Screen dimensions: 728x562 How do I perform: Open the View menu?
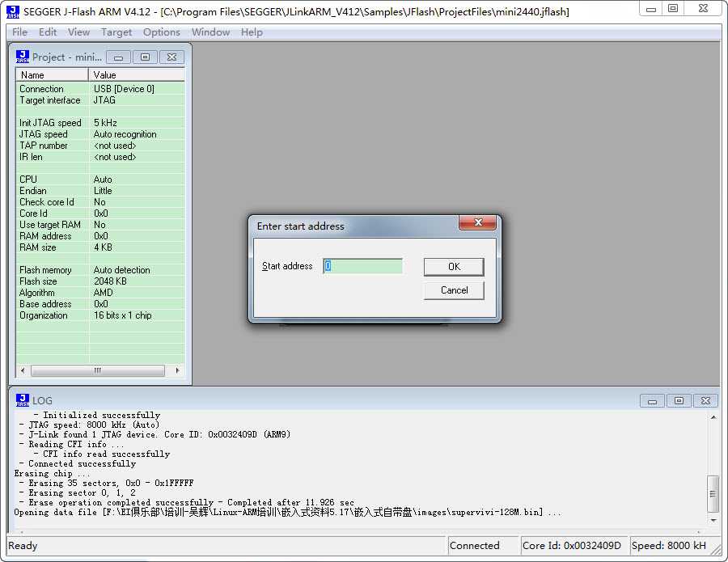click(x=78, y=32)
